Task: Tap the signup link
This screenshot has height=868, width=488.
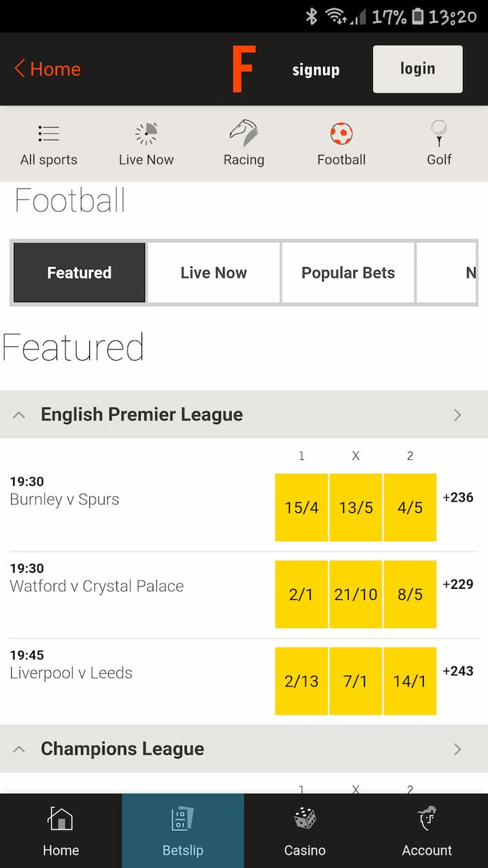Action: point(316,70)
